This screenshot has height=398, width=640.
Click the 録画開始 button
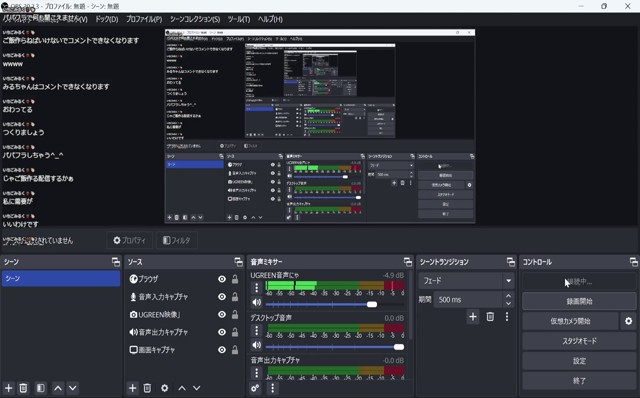click(579, 301)
